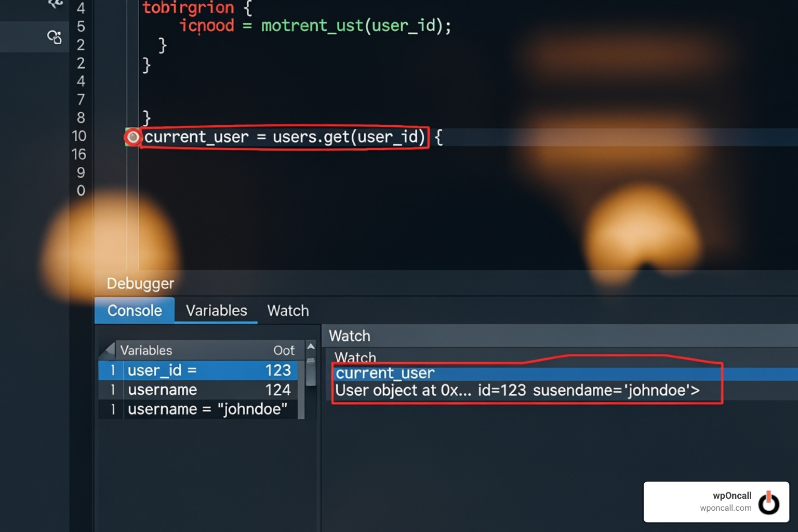
Task: Select the highlighted sidebar tool icon below it
Action: coord(54,36)
